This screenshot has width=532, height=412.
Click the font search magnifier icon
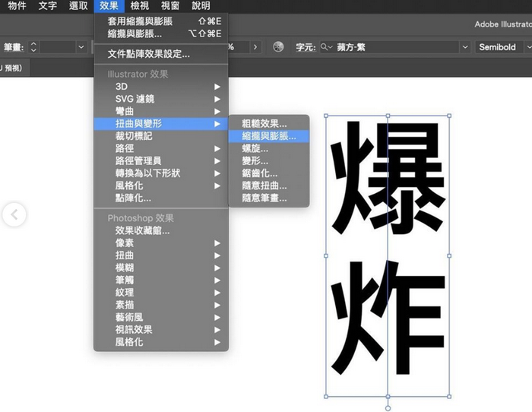point(325,47)
